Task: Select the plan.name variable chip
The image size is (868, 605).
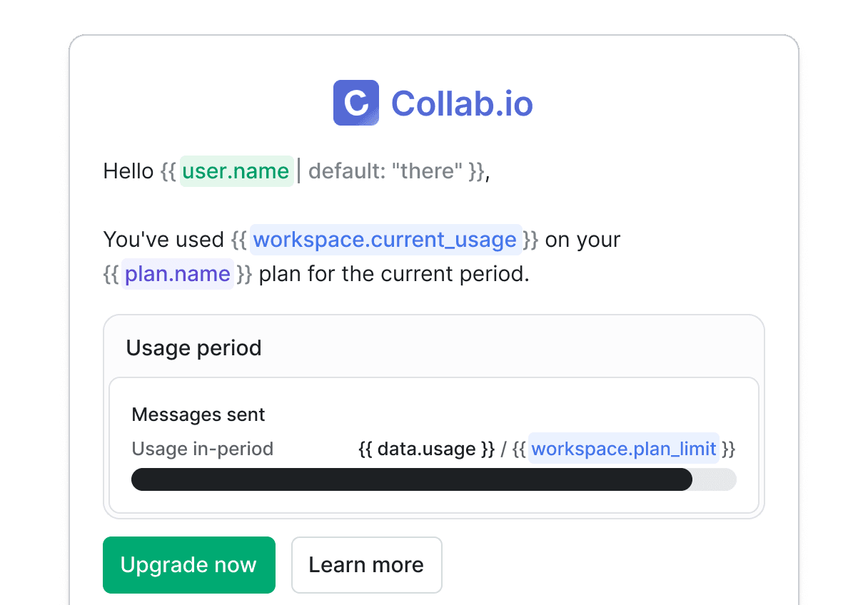Action: pyautogui.click(x=178, y=274)
